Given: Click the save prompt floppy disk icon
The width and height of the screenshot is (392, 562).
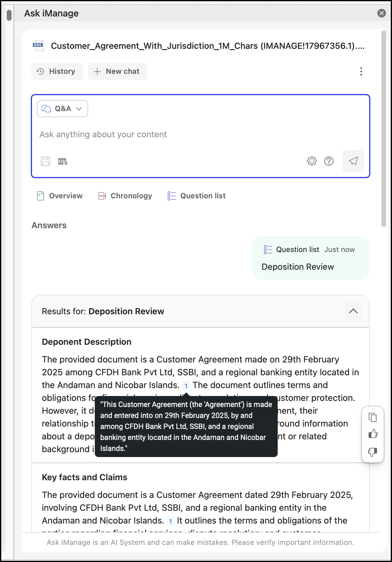Looking at the screenshot, I should point(45,161).
